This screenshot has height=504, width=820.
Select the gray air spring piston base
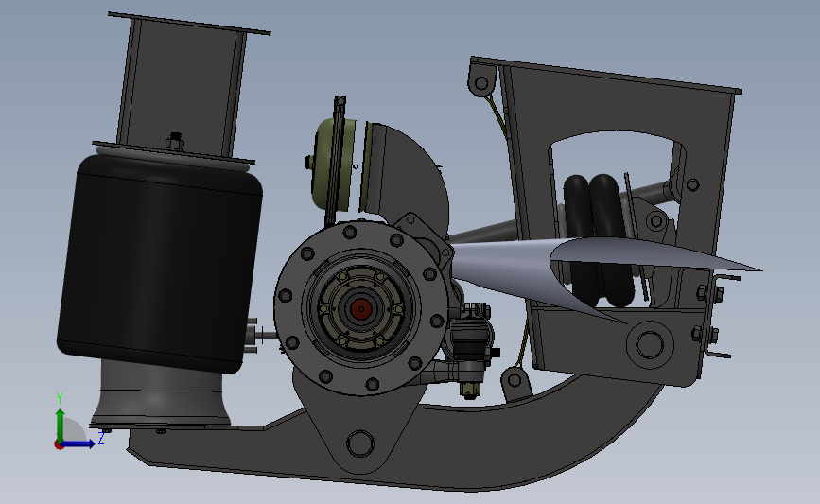click(161, 394)
